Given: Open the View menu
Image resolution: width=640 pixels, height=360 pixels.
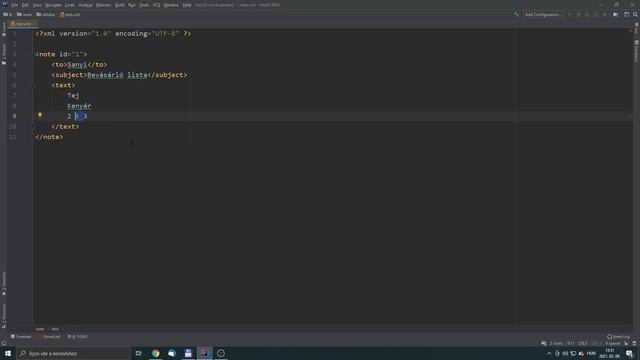Looking at the screenshot, I should tap(37, 5).
